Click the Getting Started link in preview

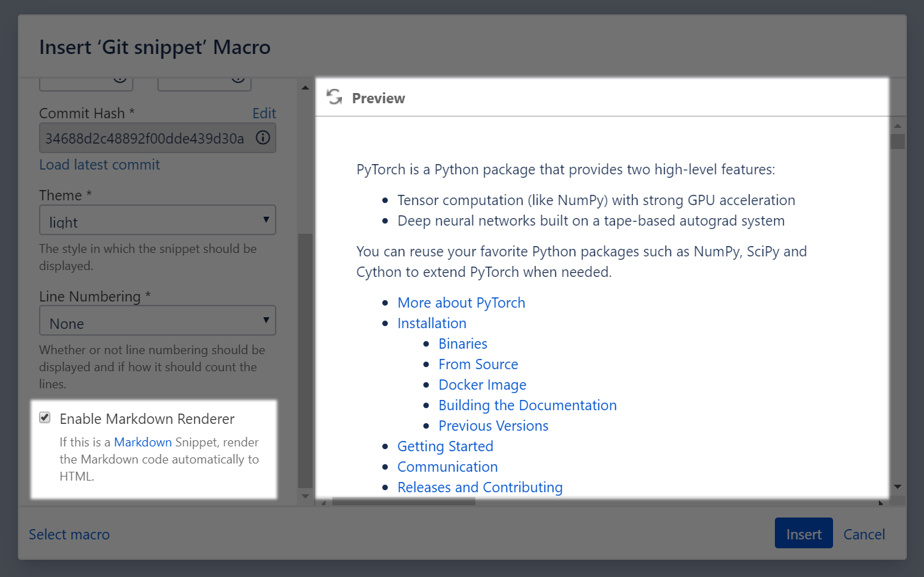(445, 446)
